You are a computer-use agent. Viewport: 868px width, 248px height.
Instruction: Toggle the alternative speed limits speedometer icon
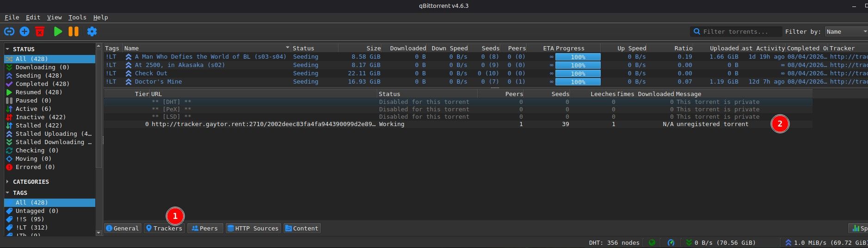tap(671, 242)
